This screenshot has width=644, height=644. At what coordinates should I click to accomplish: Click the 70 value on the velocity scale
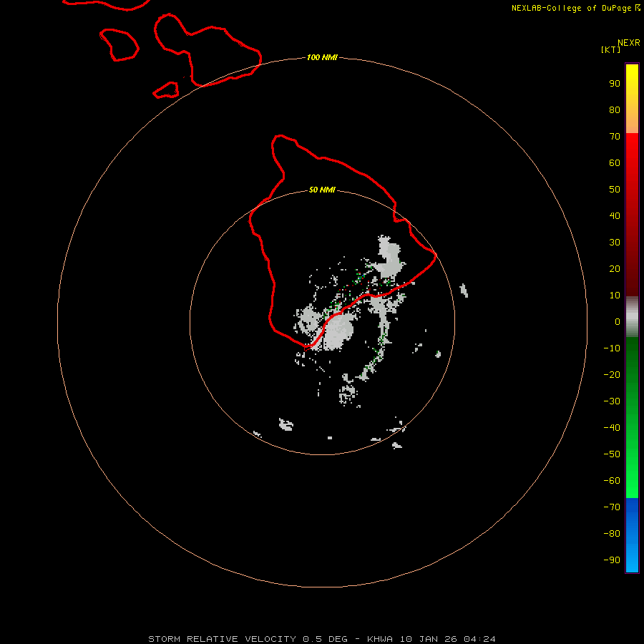click(x=615, y=137)
